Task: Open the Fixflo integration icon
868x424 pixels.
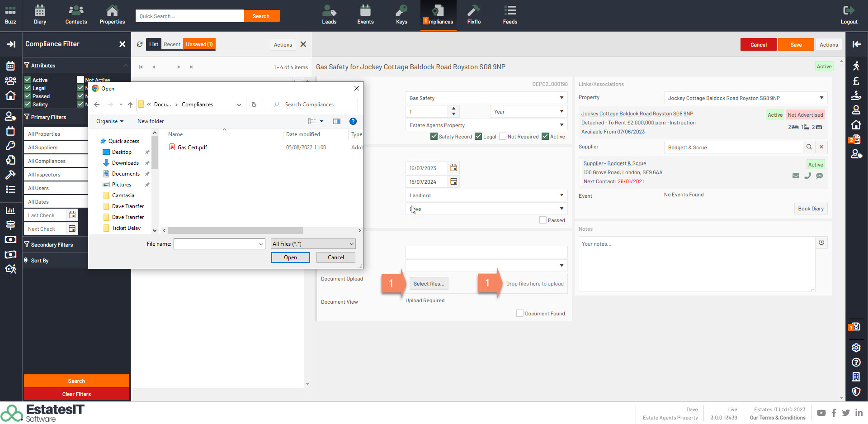Action: (x=474, y=14)
